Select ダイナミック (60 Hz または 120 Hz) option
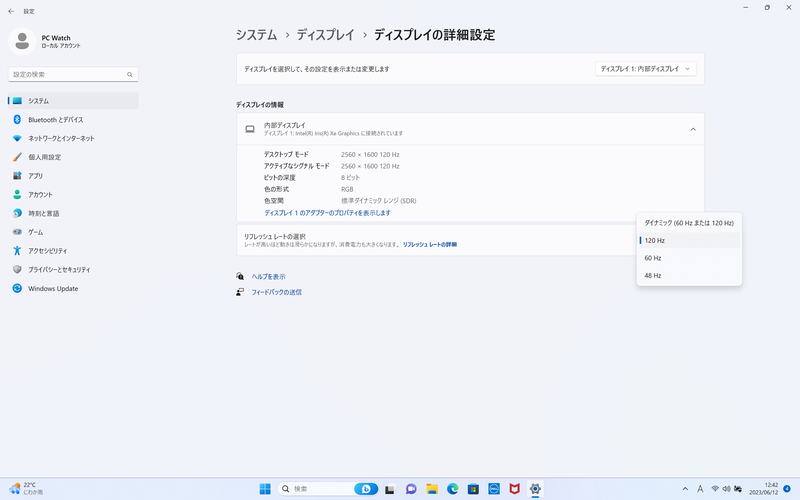The height and width of the screenshot is (500, 800). tap(689, 223)
